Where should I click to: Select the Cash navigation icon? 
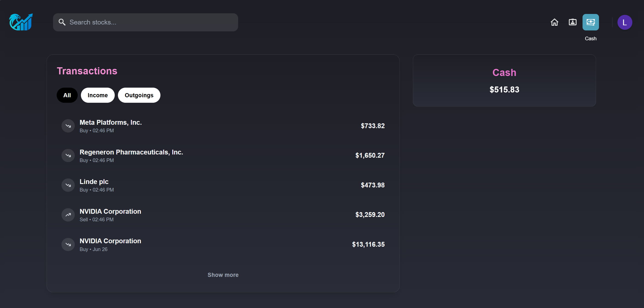point(591,22)
